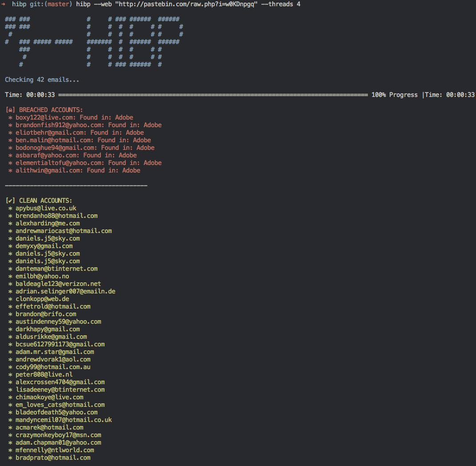Click the red prompt arrow before hibp
The height and width of the screenshot is (466, 476).
tap(4, 4)
